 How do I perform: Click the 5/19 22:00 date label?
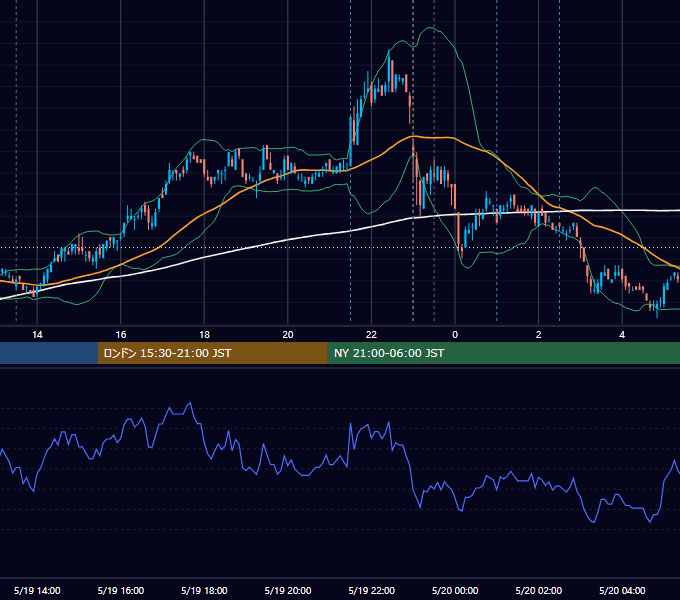372,590
